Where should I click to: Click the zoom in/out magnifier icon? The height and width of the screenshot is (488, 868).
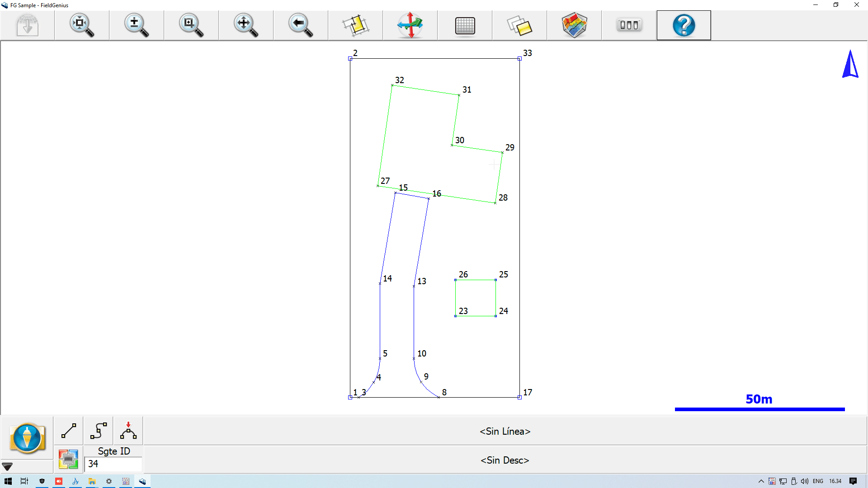click(136, 25)
